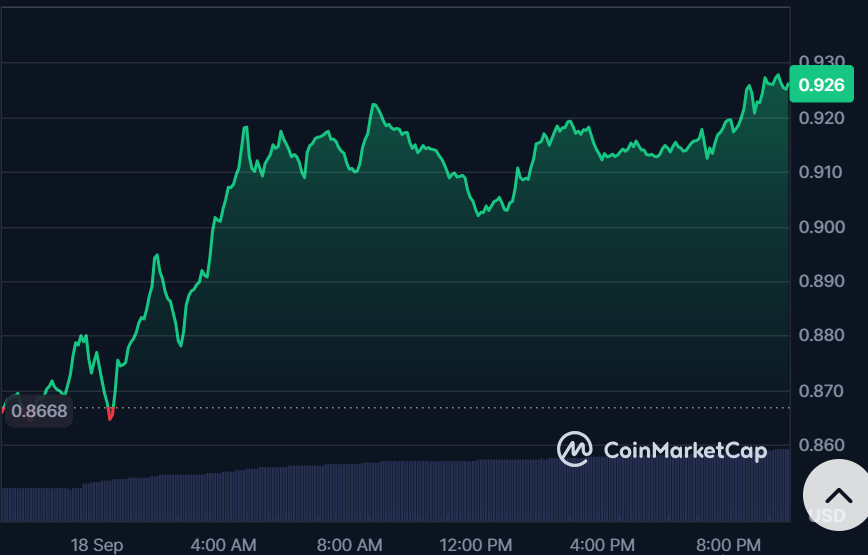Viewport: 868px width, 555px height.
Task: Click the red dip below opening price
Action: pyautogui.click(x=110, y=414)
